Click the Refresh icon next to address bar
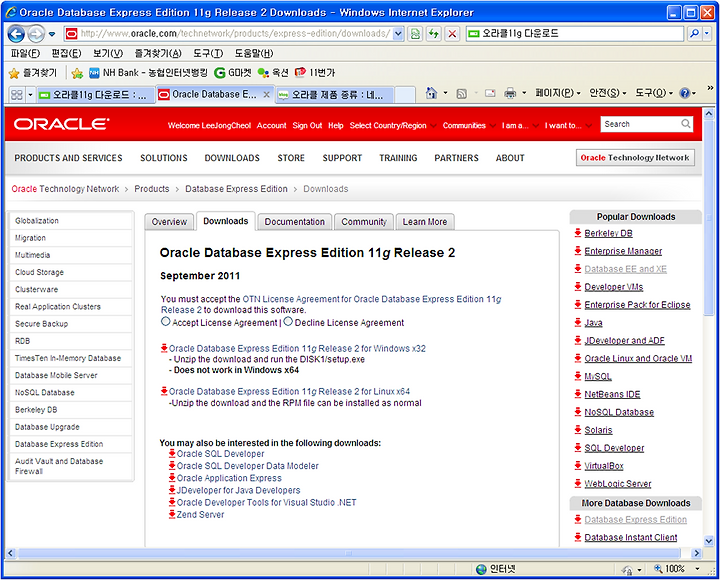 [433, 34]
